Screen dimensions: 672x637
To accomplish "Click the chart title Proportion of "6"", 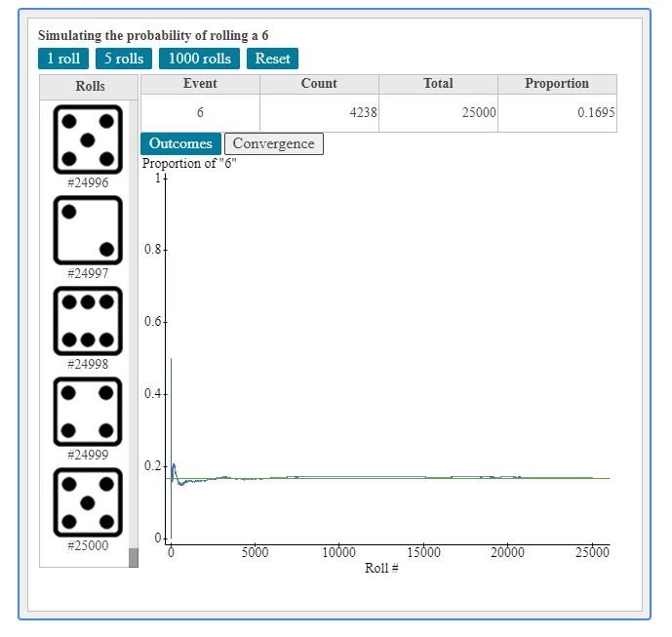I will tap(189, 164).
